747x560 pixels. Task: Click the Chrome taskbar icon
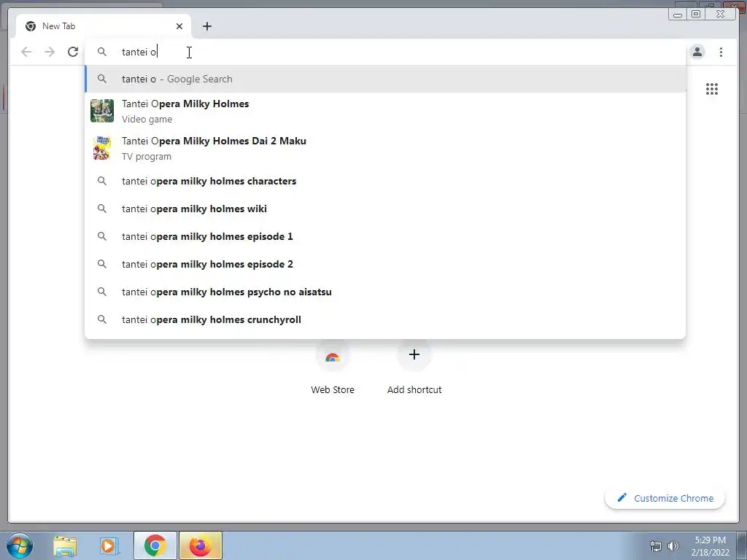pos(155,545)
